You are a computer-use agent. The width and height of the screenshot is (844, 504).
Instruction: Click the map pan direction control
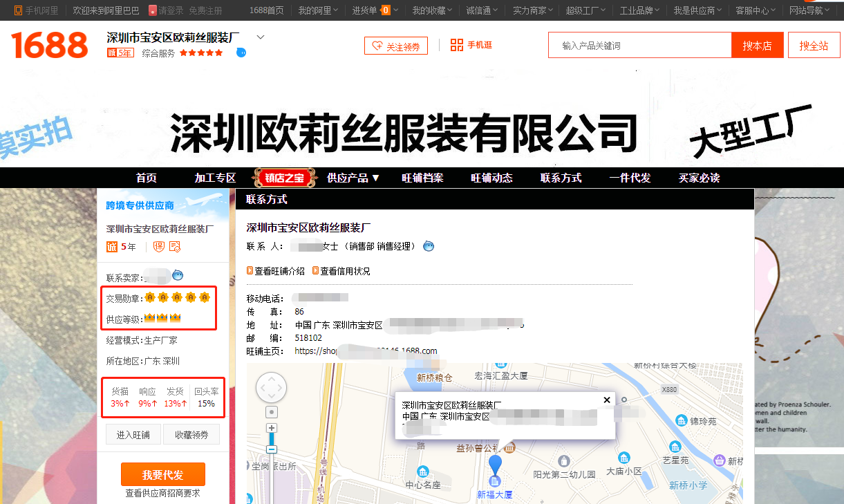point(271,389)
